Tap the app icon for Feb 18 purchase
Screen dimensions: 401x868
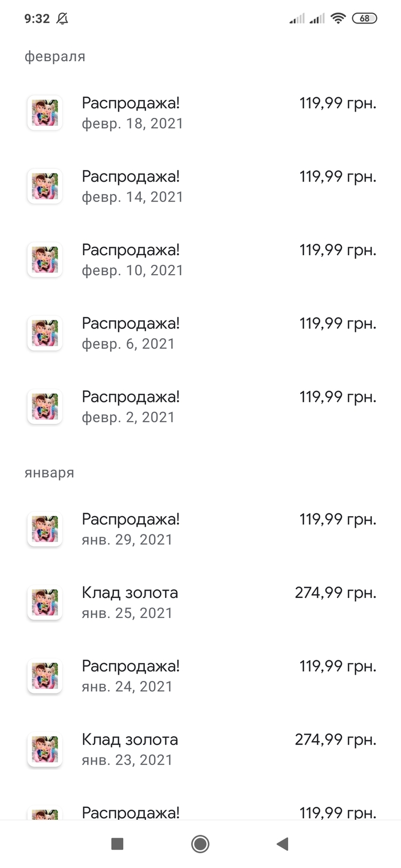coord(45,113)
